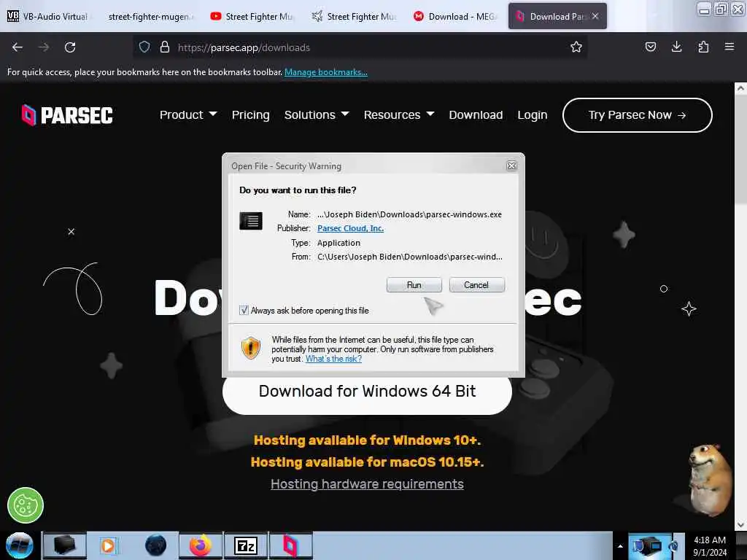Open the extensions puzzle icon
Viewport: 747px width, 560px height.
coord(703,47)
